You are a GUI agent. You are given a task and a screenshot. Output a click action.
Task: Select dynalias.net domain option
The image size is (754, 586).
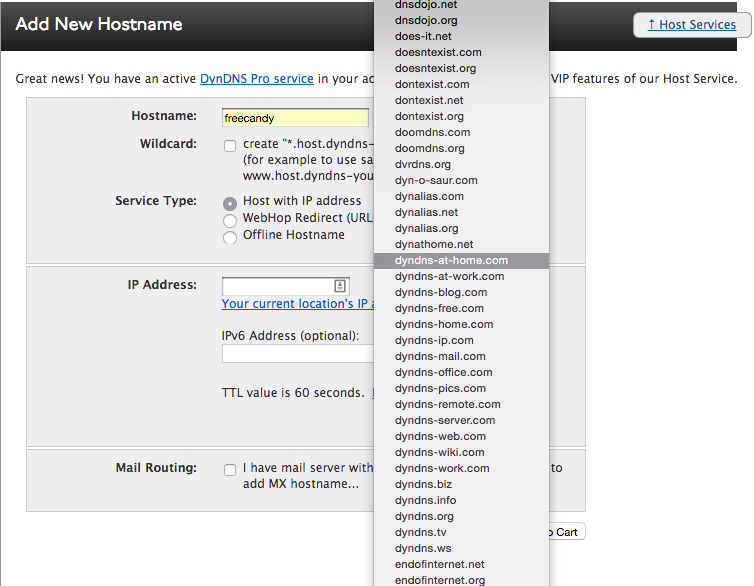(426, 212)
